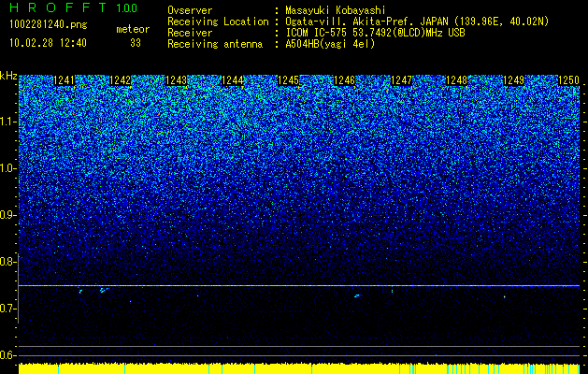Click the 1242 time marker
Screen dimensions: 588x374
121,80
